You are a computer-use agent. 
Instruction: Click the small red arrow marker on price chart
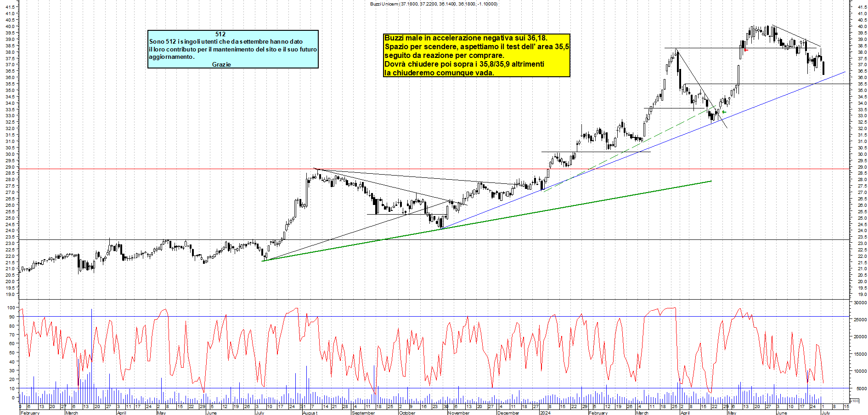coord(746,50)
